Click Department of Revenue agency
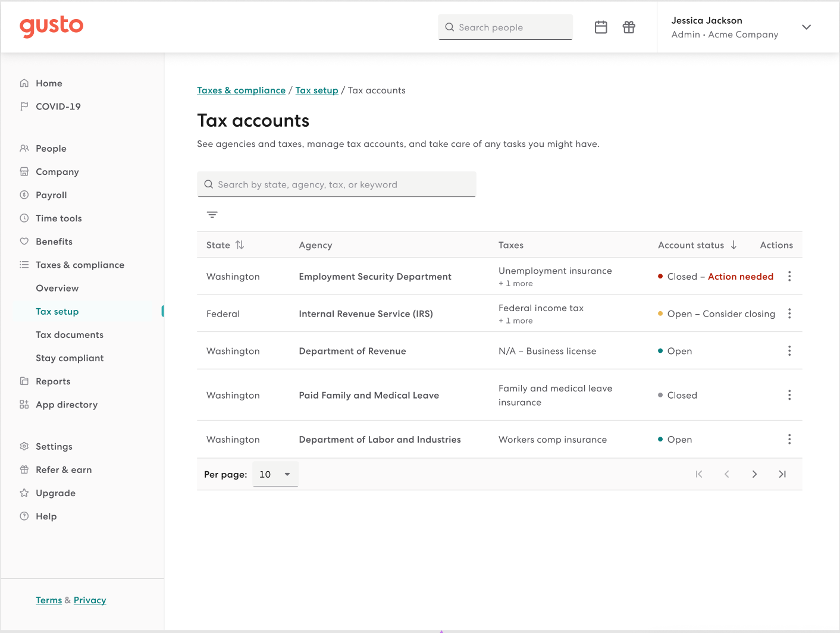The height and width of the screenshot is (633, 840). click(353, 351)
